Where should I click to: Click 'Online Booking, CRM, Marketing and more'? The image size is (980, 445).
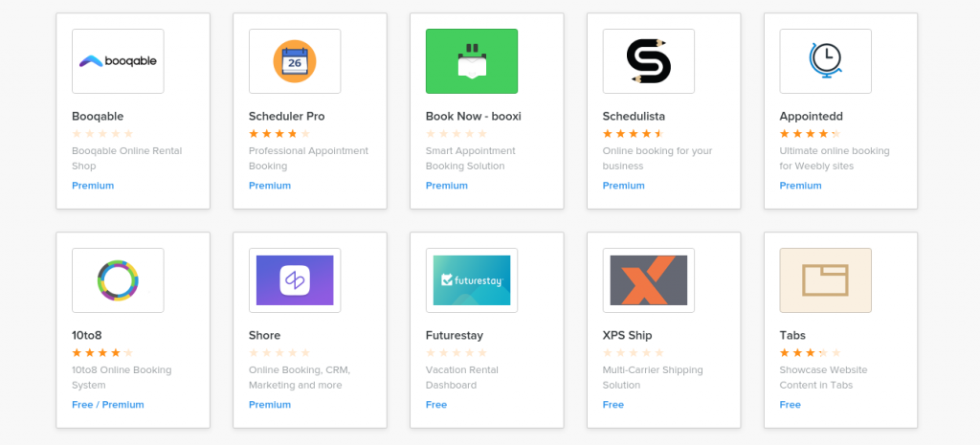click(x=300, y=377)
